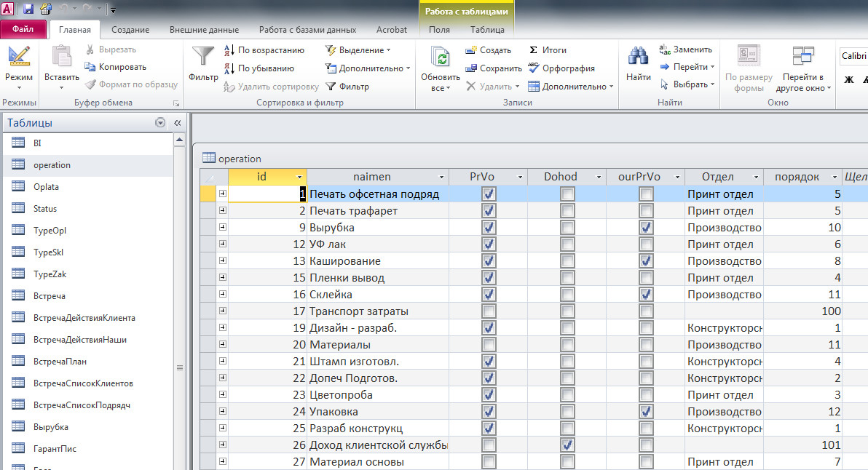Expand subdatasheet for Печать трафарет row
This screenshot has height=470, width=868.
(x=223, y=211)
